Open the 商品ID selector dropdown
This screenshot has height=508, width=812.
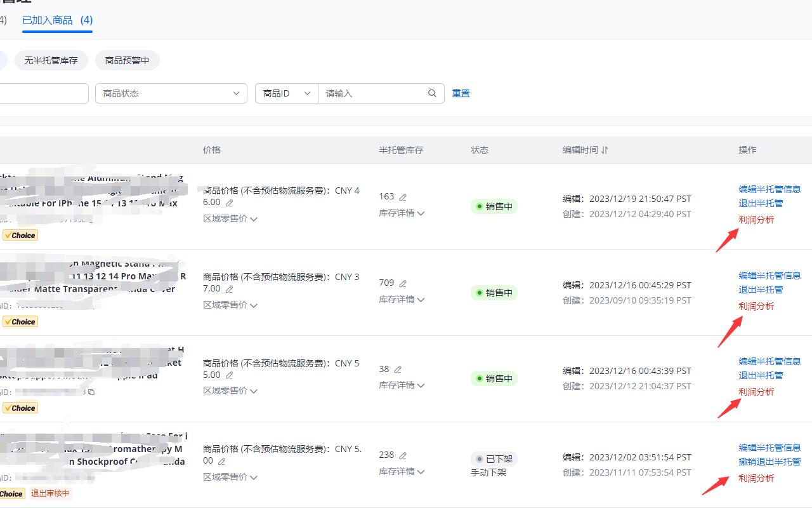pos(285,93)
